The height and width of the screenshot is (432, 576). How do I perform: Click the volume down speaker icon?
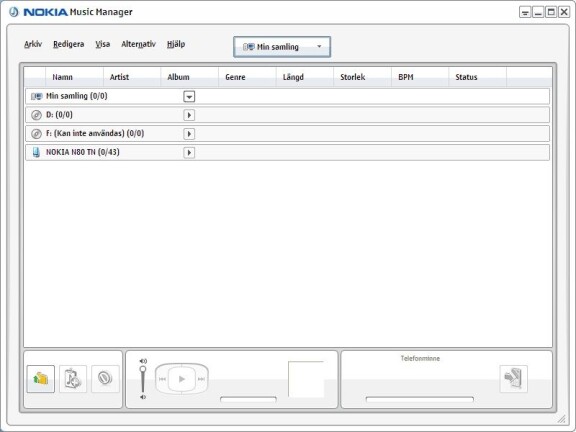pyautogui.click(x=143, y=397)
